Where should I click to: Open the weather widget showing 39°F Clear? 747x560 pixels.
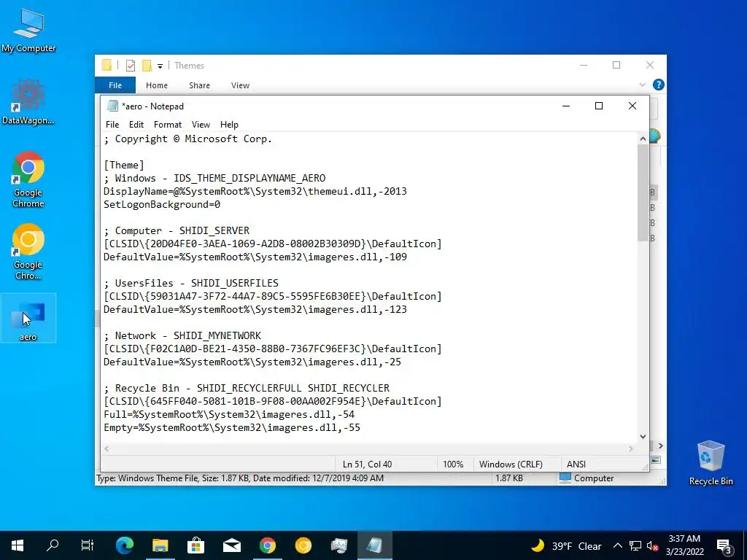pyautogui.click(x=566, y=545)
